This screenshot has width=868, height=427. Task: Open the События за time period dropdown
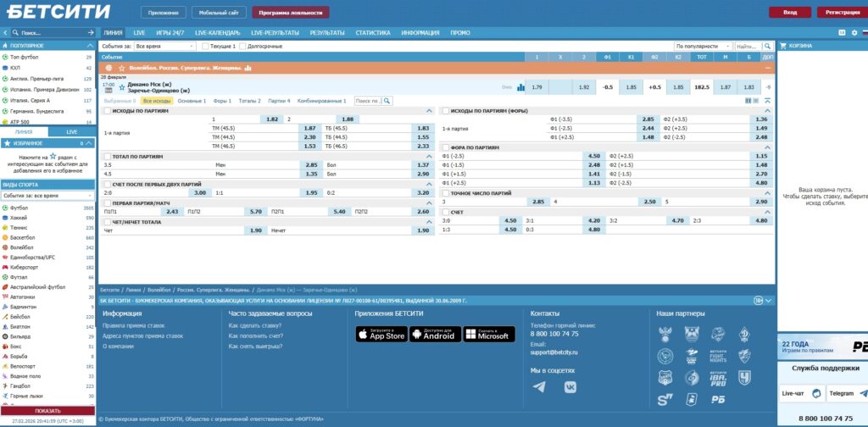pos(158,46)
